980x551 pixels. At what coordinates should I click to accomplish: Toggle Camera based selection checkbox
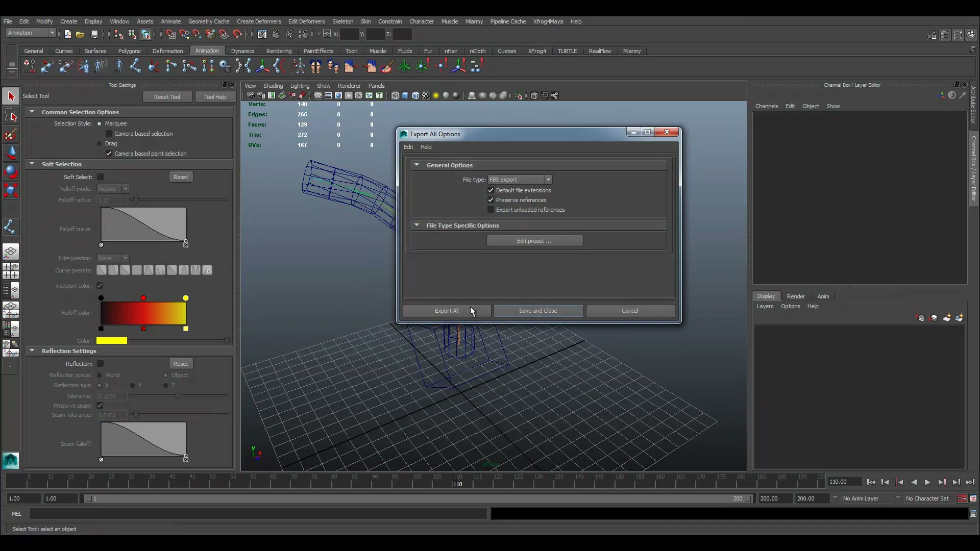[x=109, y=134]
